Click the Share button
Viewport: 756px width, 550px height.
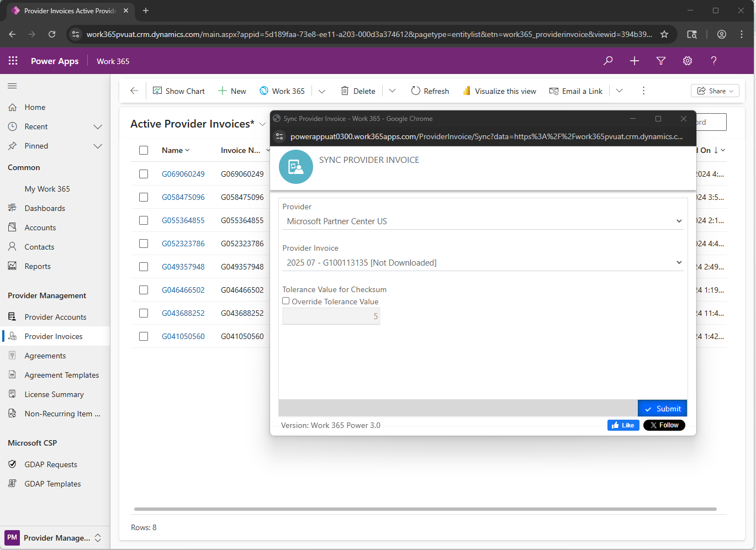[x=715, y=91]
